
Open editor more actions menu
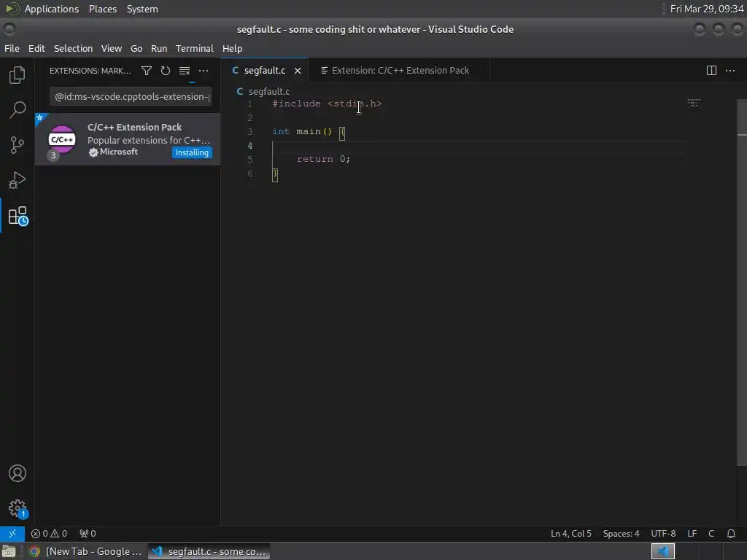click(x=730, y=71)
